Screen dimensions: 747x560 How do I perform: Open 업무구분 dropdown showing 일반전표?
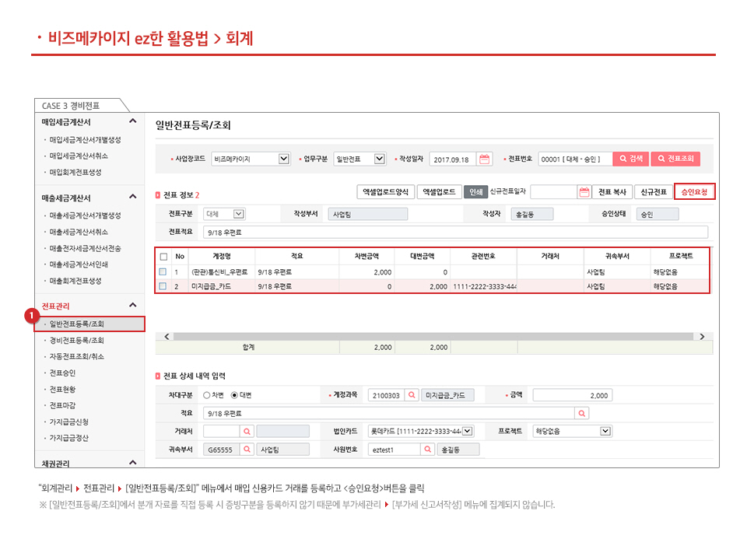click(359, 159)
